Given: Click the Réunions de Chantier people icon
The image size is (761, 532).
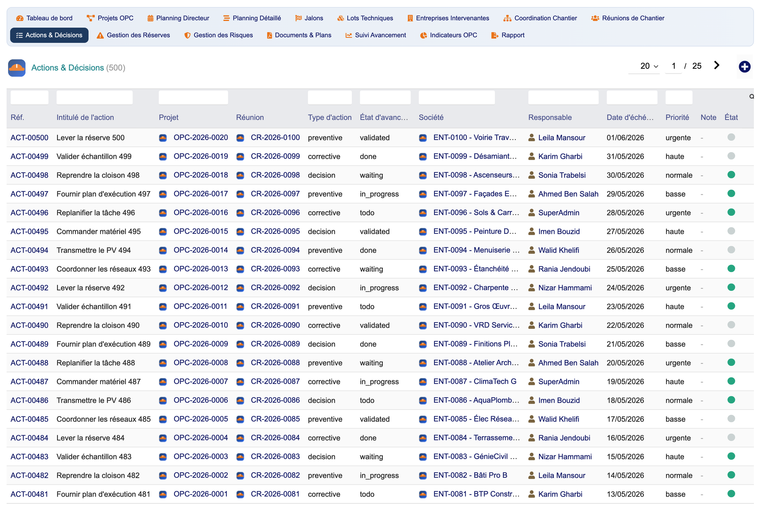Looking at the screenshot, I should (x=595, y=18).
